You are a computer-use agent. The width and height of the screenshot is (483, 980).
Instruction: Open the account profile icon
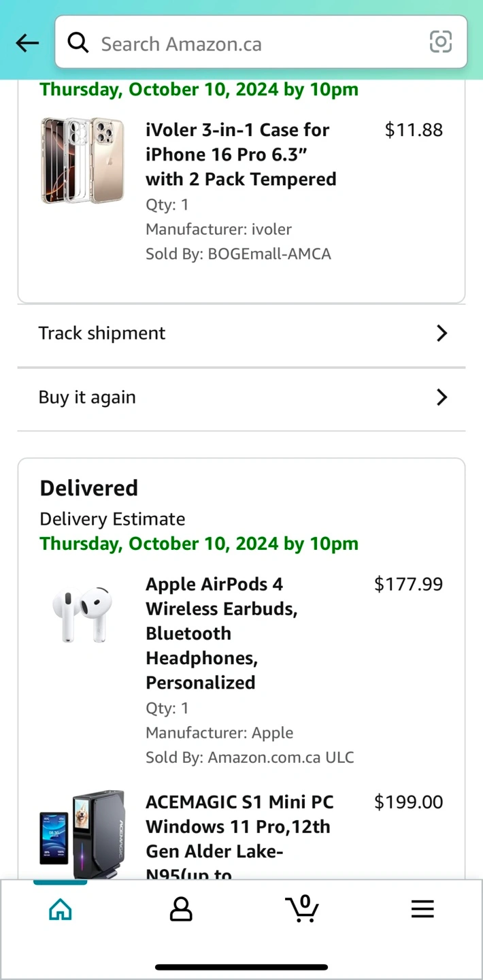pos(181,909)
